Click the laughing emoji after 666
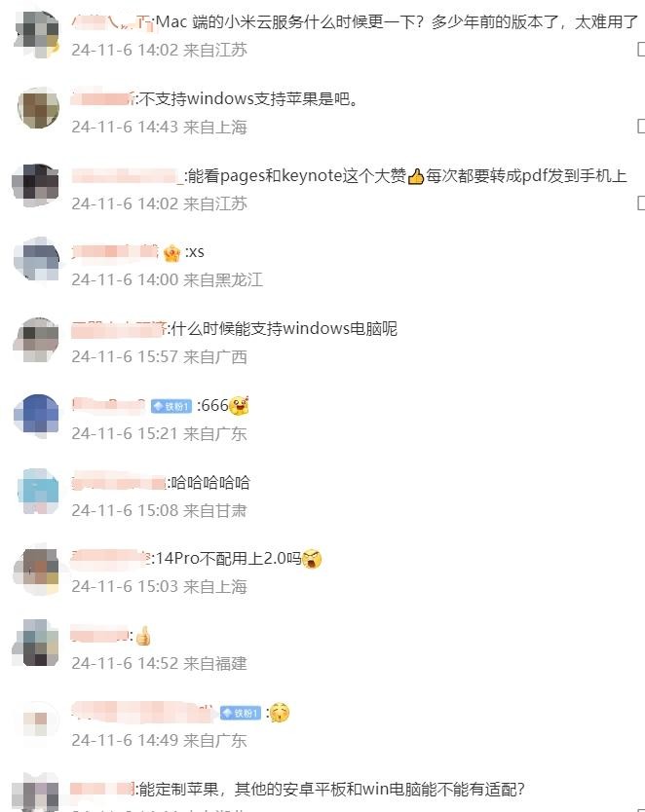Image resolution: width=645 pixels, height=812 pixels. pos(239,406)
